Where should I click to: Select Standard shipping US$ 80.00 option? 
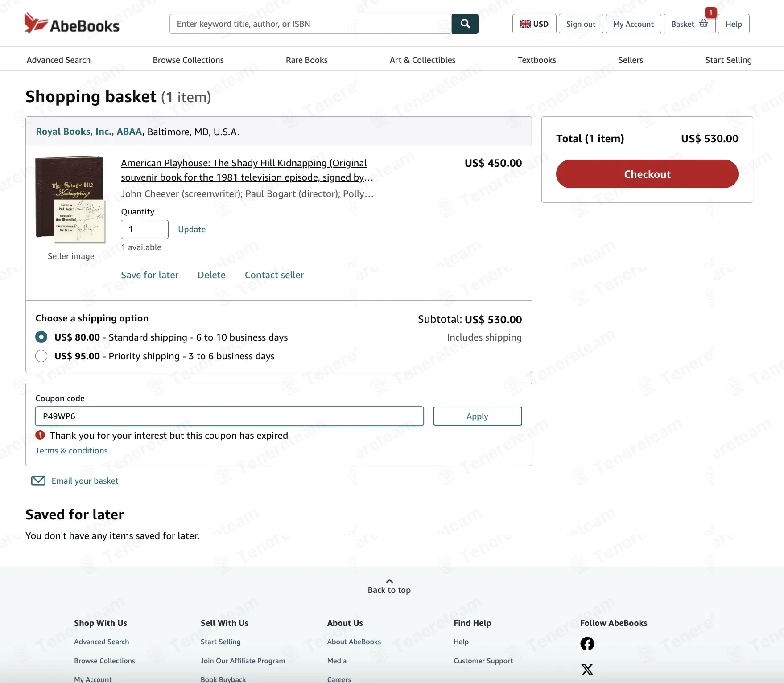(41, 337)
